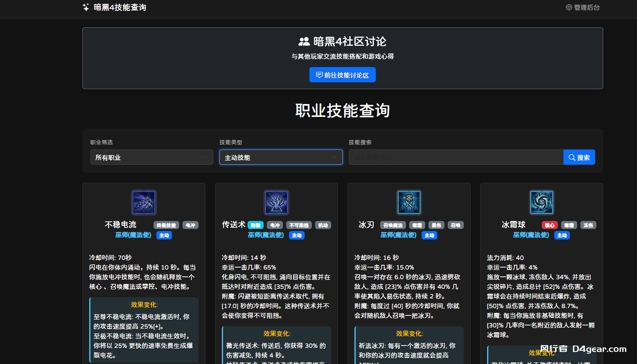This screenshot has height=364, width=637.
Task: Click 效果变化 heading in 不稳电流 card
Action: pos(144,305)
